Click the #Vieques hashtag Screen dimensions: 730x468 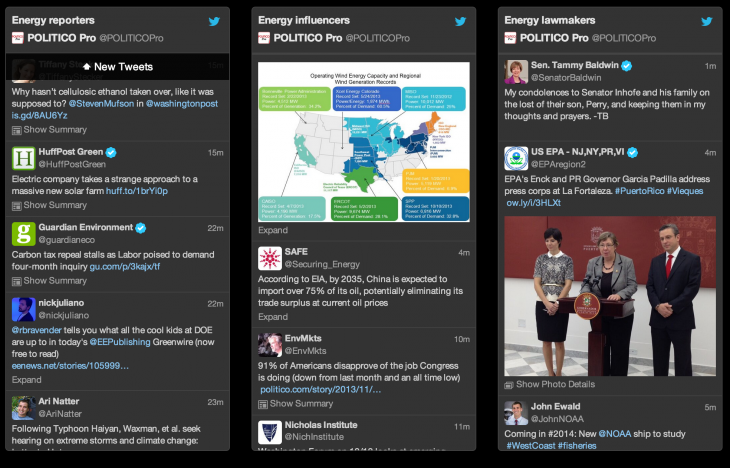685,191
